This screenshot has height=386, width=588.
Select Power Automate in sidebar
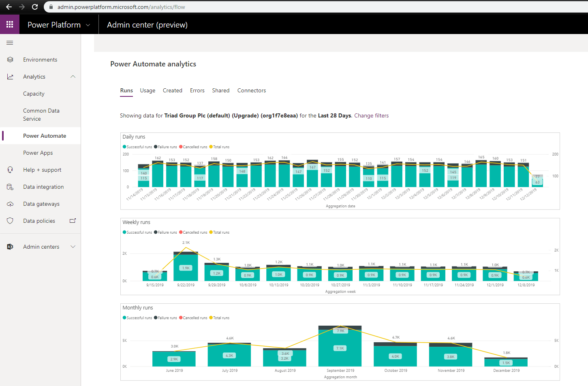pos(45,136)
